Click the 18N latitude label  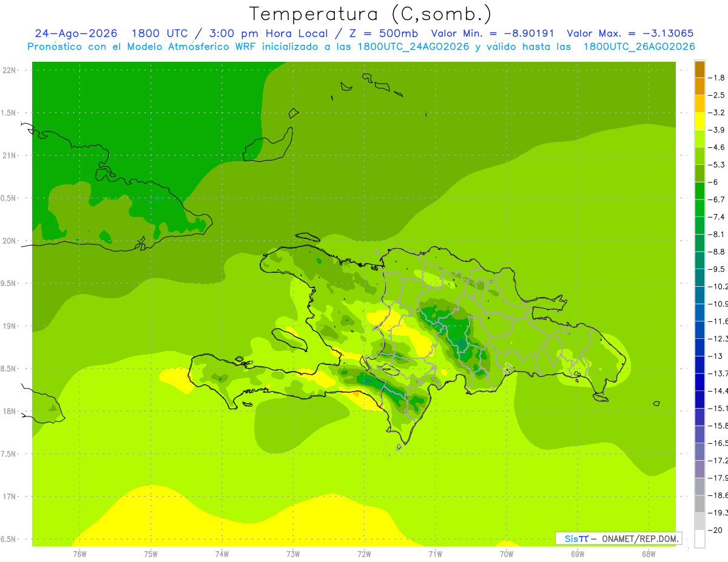click(10, 411)
